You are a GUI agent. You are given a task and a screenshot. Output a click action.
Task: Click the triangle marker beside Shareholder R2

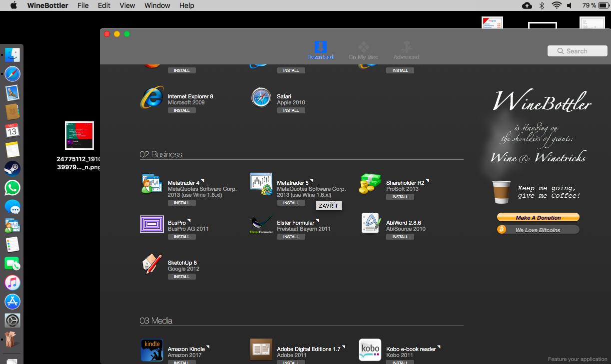coord(428,181)
